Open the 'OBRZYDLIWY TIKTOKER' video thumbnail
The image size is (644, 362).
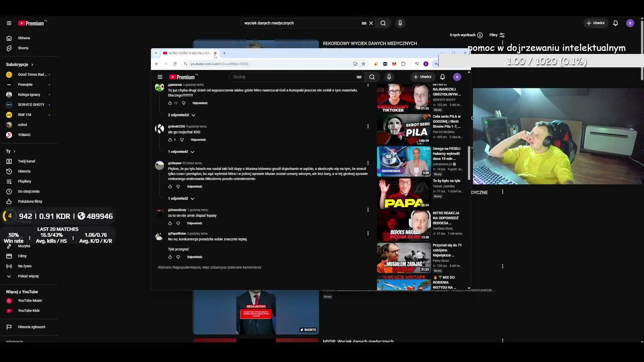point(404,97)
